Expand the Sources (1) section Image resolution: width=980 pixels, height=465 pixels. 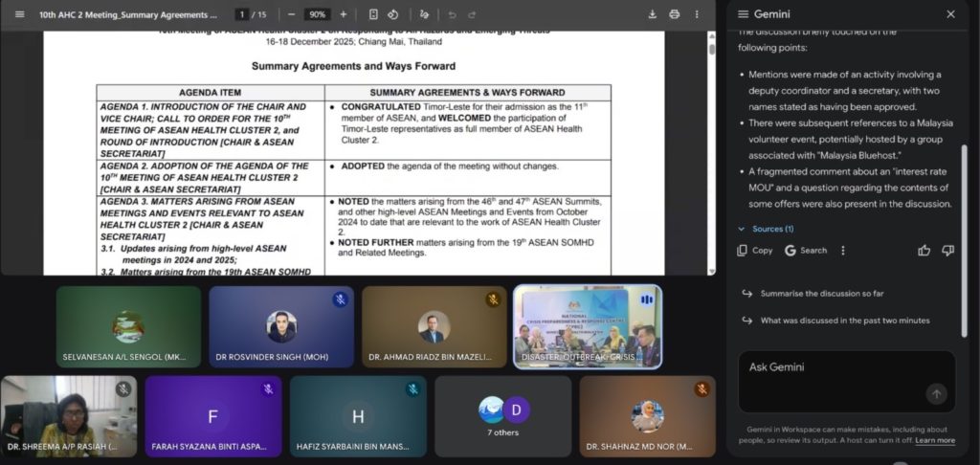tap(766, 229)
